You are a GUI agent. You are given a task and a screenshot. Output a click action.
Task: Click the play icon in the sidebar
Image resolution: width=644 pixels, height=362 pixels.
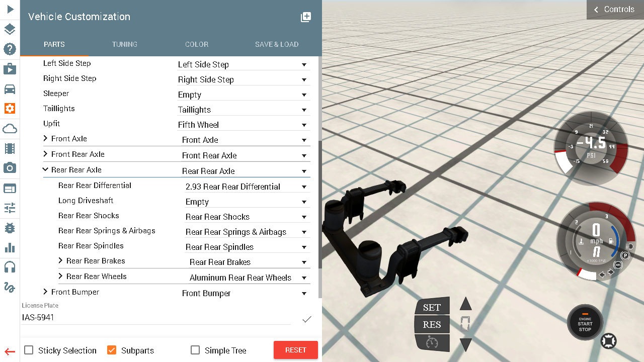[x=10, y=9]
